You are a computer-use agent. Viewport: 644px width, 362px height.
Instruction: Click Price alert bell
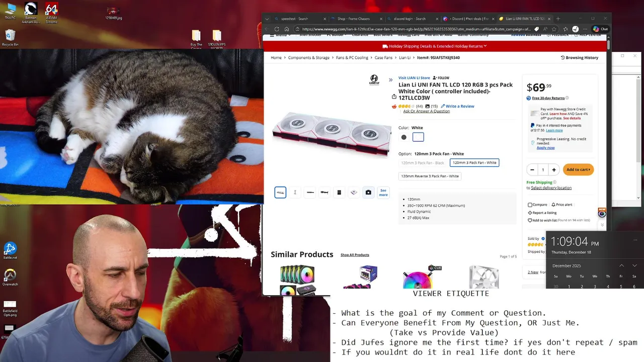[x=561, y=205]
